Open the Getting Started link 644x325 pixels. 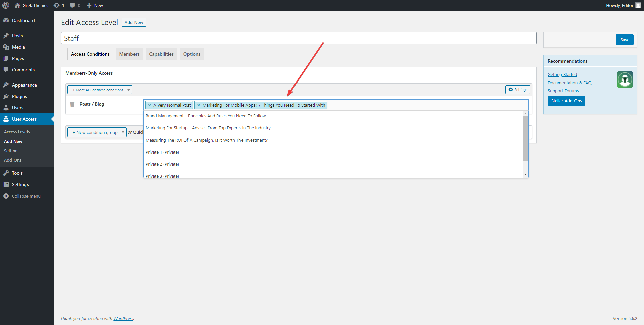point(562,74)
